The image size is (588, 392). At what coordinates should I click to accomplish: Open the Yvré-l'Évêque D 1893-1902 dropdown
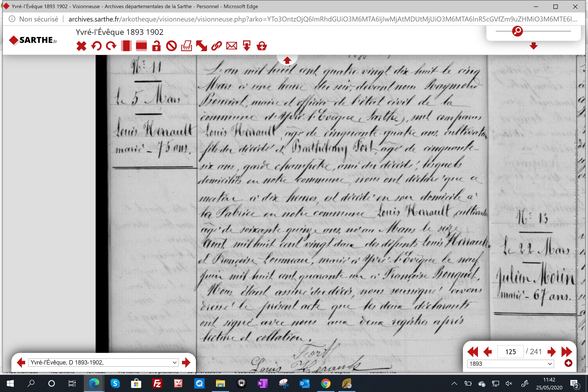coord(104,362)
